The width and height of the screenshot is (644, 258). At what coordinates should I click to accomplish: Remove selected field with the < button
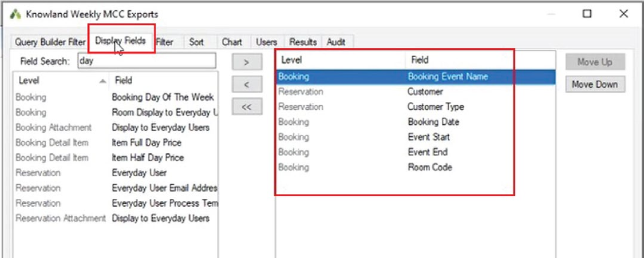click(246, 85)
